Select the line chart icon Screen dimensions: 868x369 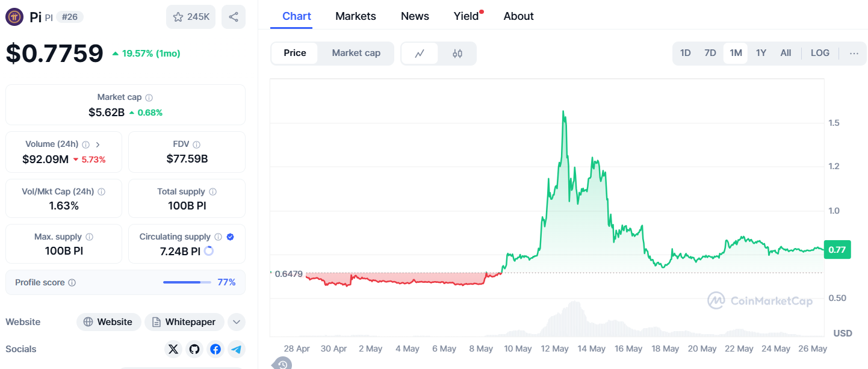click(420, 54)
